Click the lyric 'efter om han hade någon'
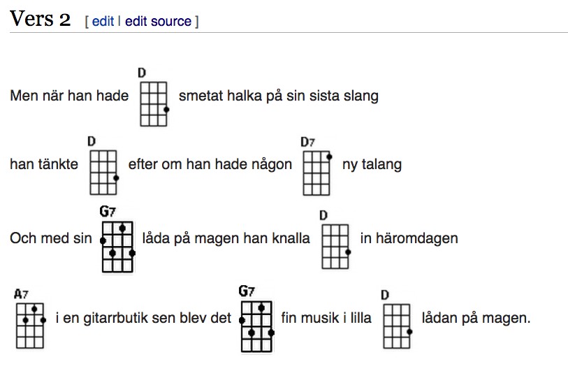The width and height of the screenshot is (568, 392). coord(210,164)
